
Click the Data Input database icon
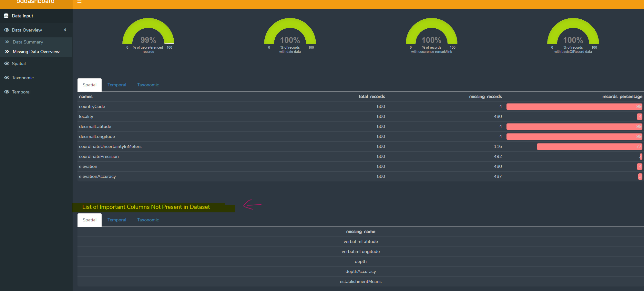click(x=6, y=15)
